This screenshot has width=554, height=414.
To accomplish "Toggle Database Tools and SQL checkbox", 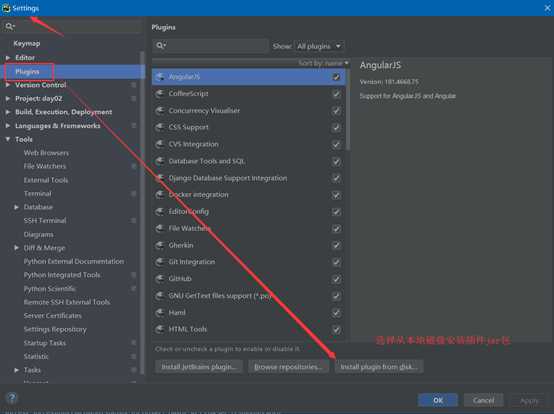I will pyautogui.click(x=336, y=161).
